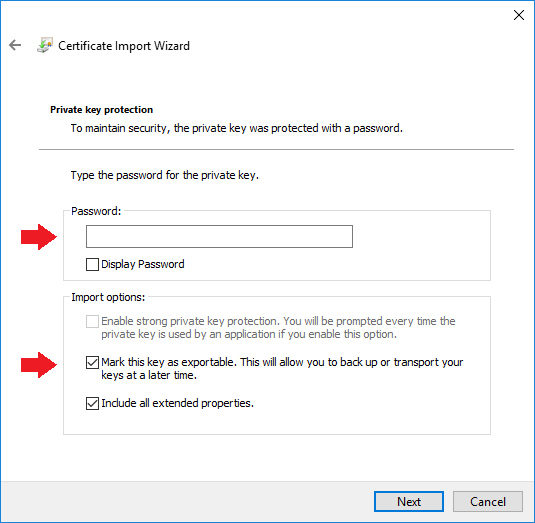Screen dimensions: 535x523
Task: Click the Private key protection heading
Action: 101,110
